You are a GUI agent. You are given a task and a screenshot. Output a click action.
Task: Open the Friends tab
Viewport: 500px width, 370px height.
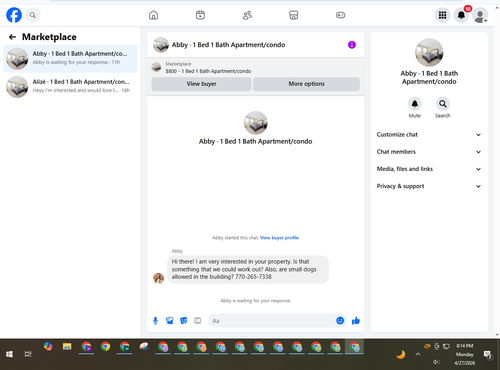click(247, 15)
